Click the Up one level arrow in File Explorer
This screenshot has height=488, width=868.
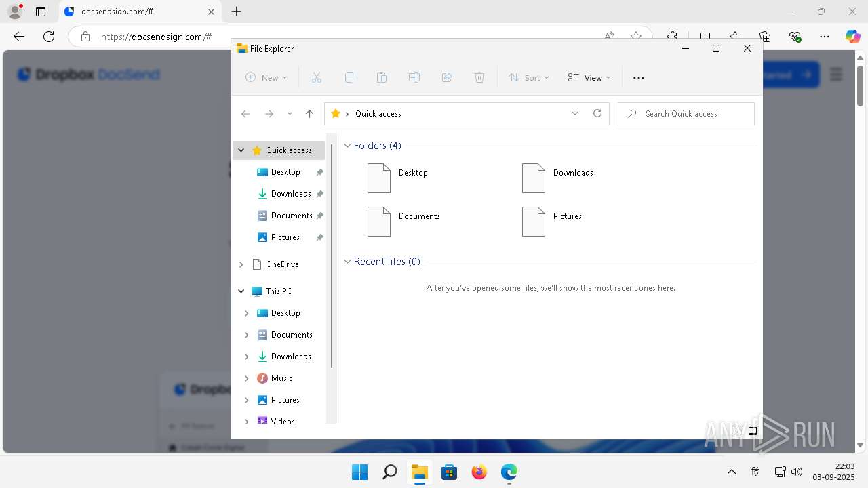click(310, 114)
